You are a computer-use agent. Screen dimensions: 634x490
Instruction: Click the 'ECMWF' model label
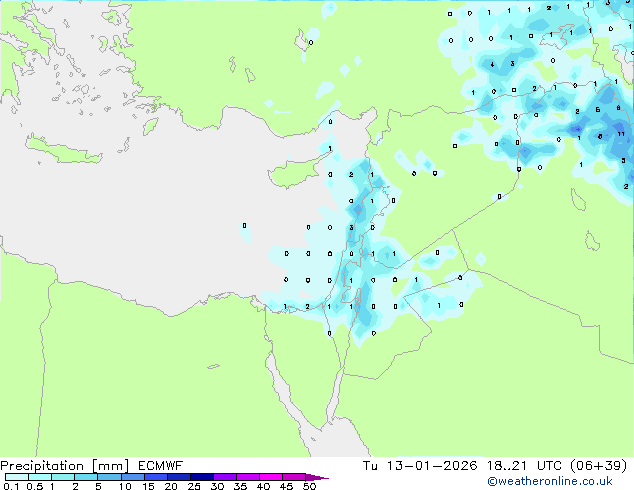(161, 466)
